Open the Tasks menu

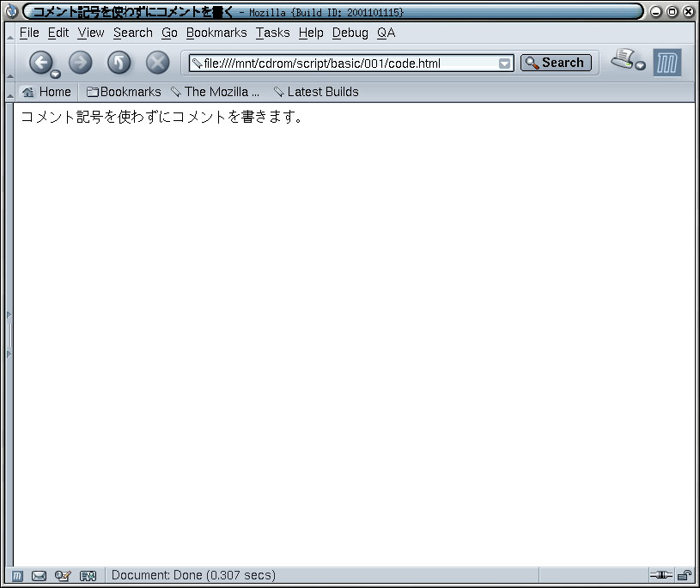tap(272, 33)
